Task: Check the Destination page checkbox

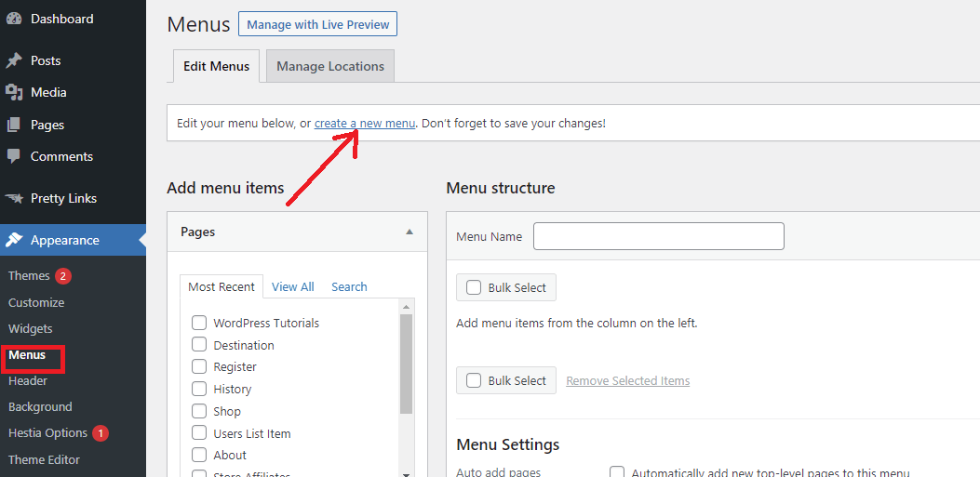Action: pos(199,345)
